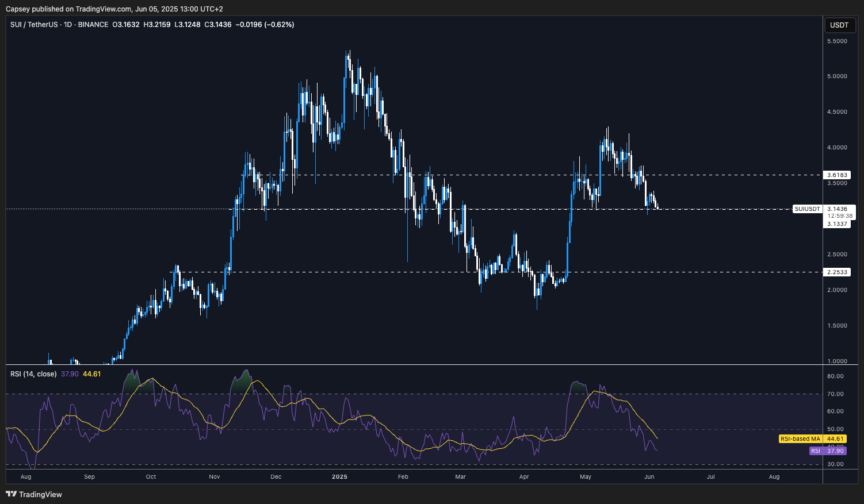This screenshot has width=864, height=504.
Task: Click the 1.5000 price axis label
Action: pos(837,326)
